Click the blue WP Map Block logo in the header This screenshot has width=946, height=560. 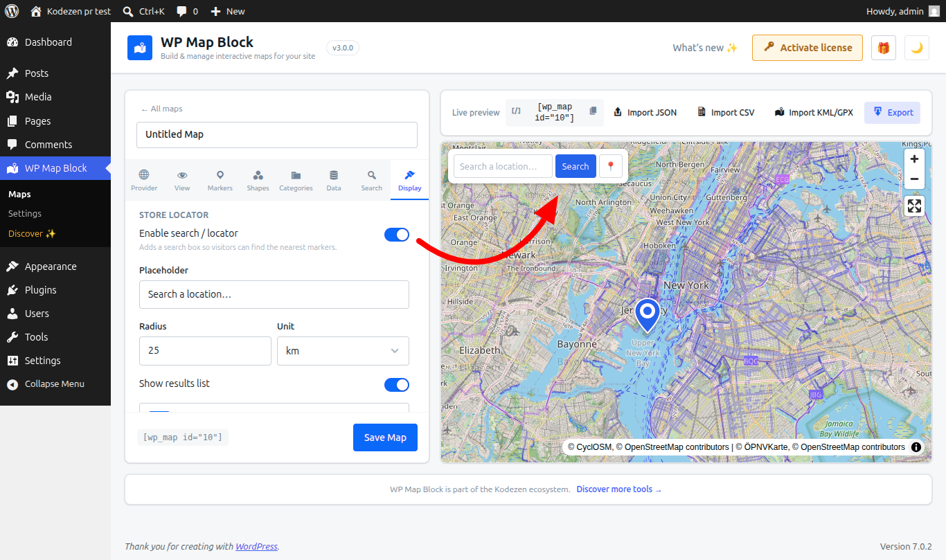pyautogui.click(x=140, y=48)
